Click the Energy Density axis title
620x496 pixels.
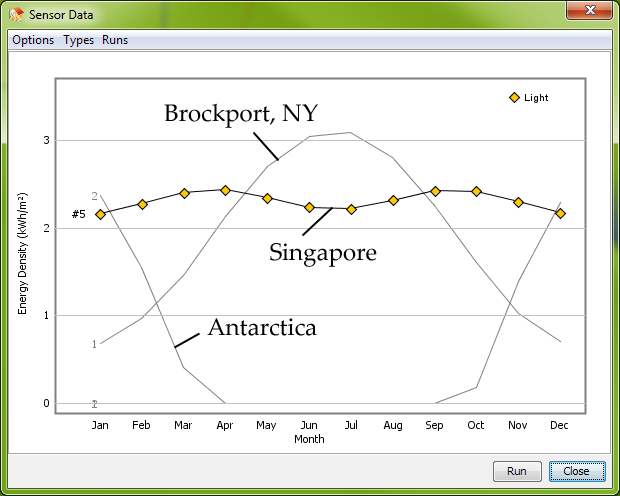23,253
